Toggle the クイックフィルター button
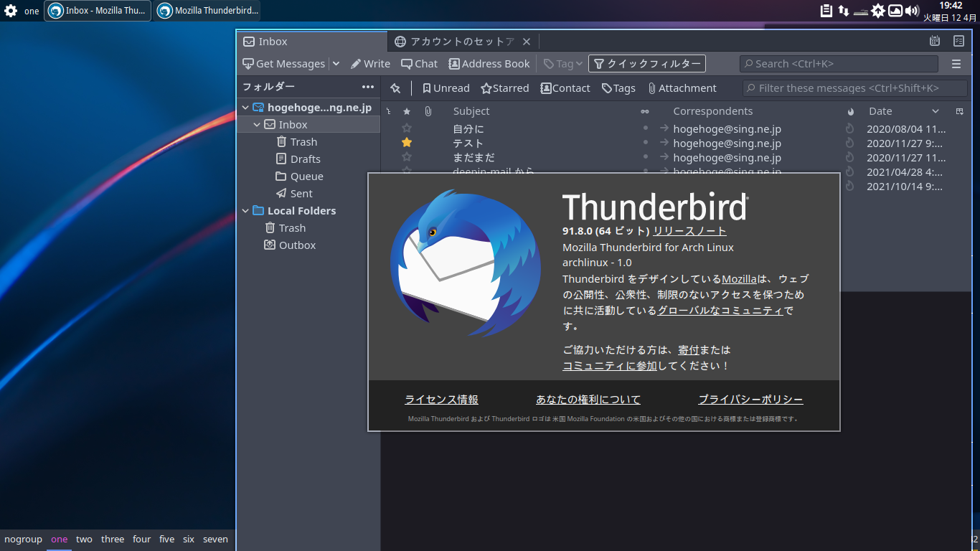 [x=647, y=64]
